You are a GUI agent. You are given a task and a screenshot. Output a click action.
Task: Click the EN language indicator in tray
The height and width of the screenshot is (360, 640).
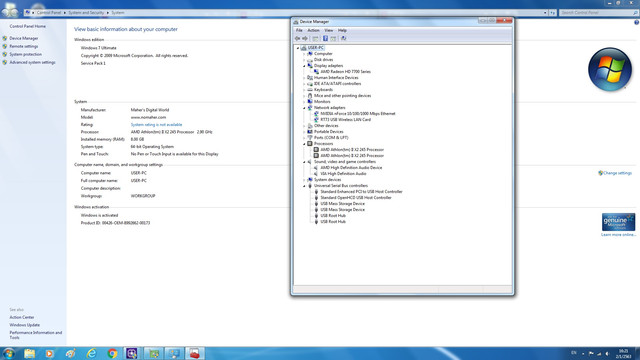(x=573, y=353)
